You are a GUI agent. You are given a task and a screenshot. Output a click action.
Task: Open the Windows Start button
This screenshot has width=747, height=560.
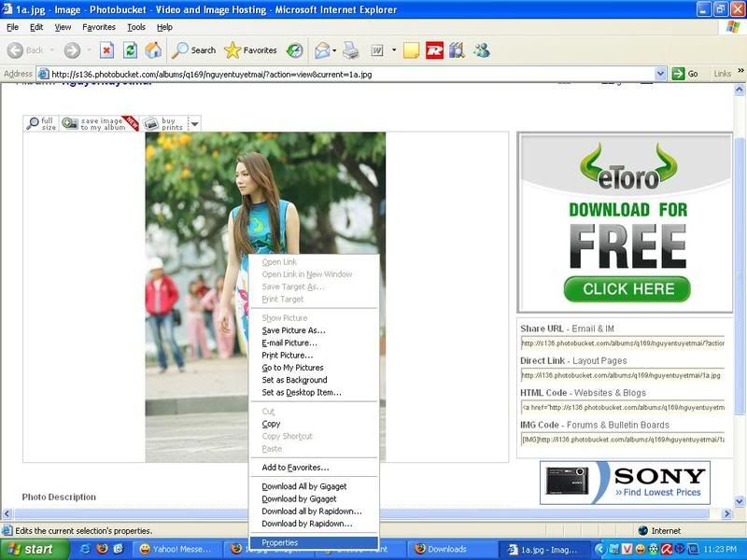pos(34,549)
